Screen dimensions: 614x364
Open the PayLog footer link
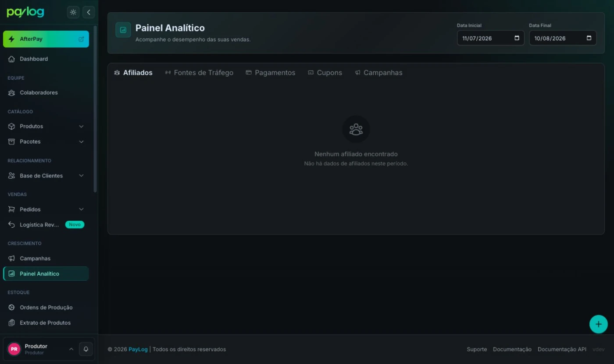pyautogui.click(x=138, y=350)
